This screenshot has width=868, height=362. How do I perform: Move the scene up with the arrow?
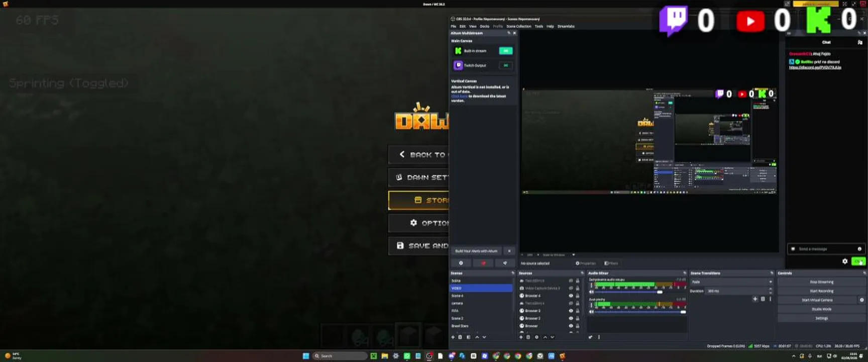[477, 337]
